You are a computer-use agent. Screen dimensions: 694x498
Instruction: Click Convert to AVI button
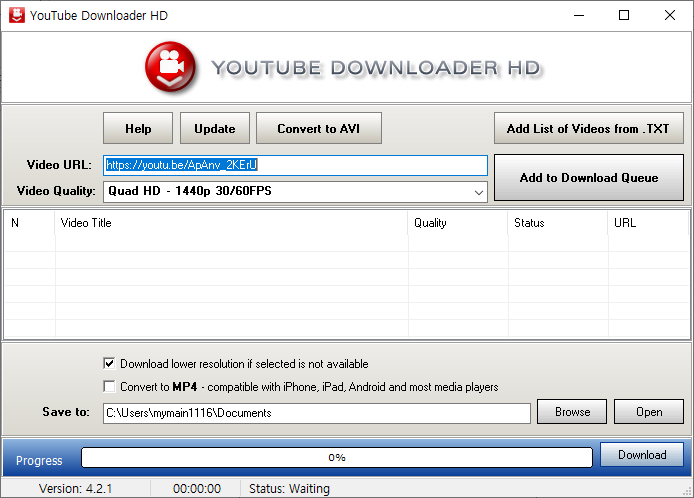(x=319, y=128)
